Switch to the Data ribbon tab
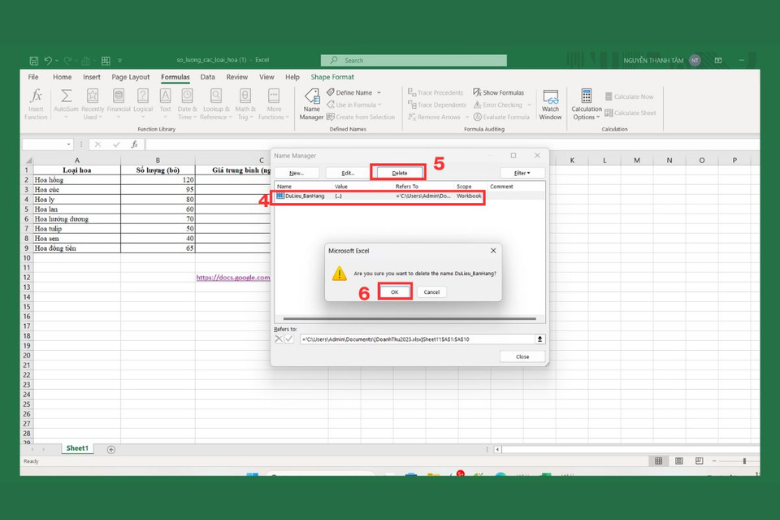This screenshot has width=780, height=520. pos(207,77)
